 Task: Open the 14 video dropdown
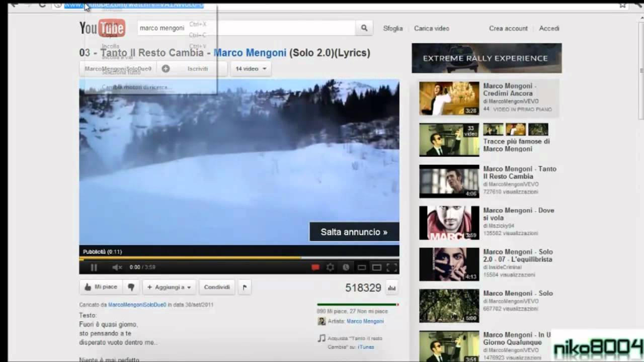[x=251, y=69]
